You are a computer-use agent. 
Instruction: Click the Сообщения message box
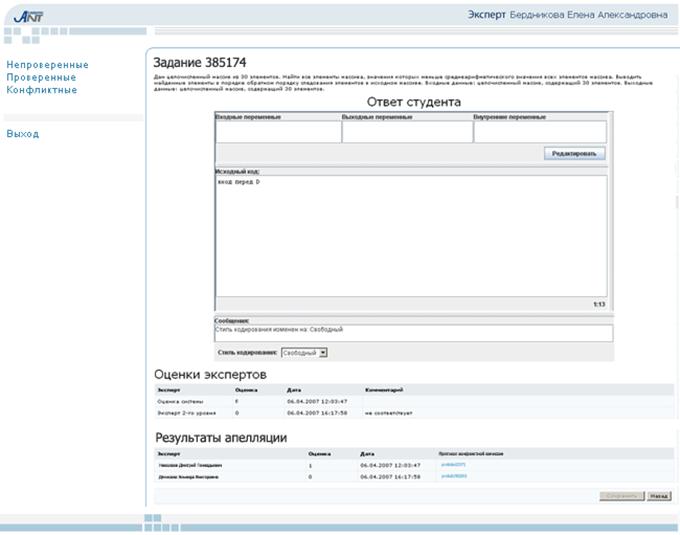[x=414, y=333]
